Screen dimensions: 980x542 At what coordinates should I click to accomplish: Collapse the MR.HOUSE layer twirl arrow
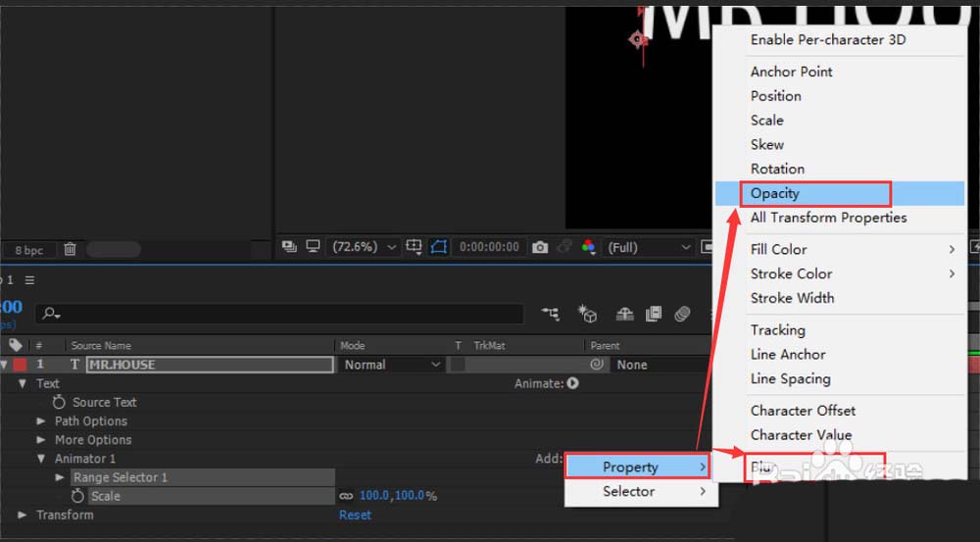(4, 365)
